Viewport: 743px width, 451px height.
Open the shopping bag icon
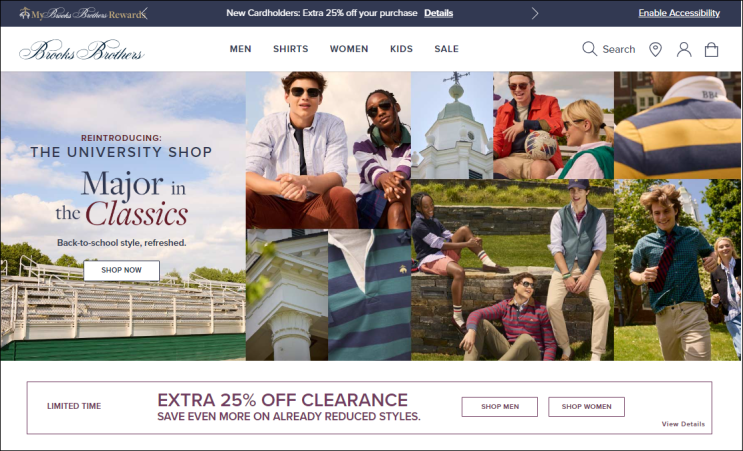coord(711,49)
